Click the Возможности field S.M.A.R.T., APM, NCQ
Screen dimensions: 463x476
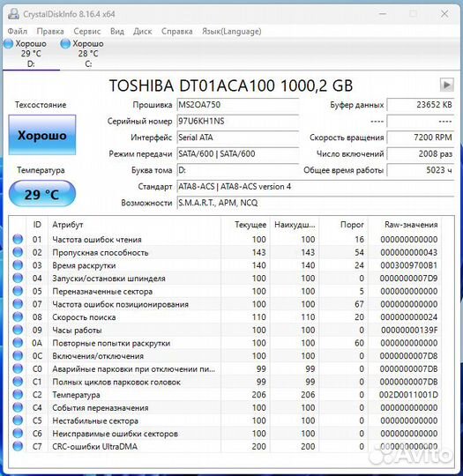pos(316,203)
